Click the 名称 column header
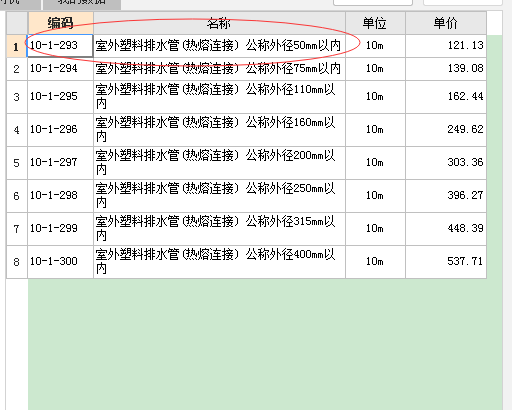 [x=219, y=23]
